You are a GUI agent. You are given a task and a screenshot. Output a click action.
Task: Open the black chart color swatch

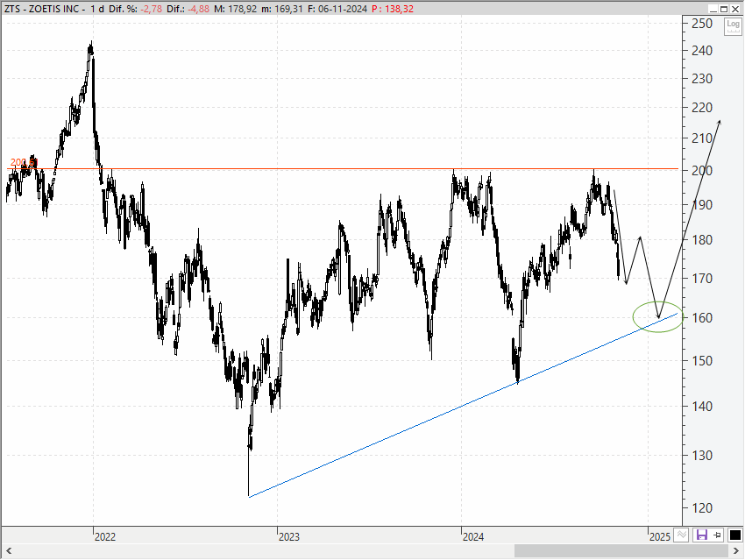734,535
